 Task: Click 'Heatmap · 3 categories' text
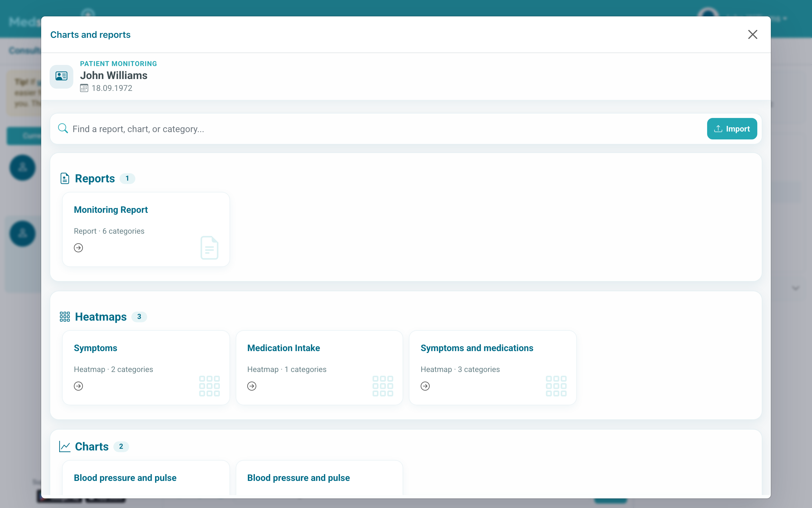tap(460, 369)
